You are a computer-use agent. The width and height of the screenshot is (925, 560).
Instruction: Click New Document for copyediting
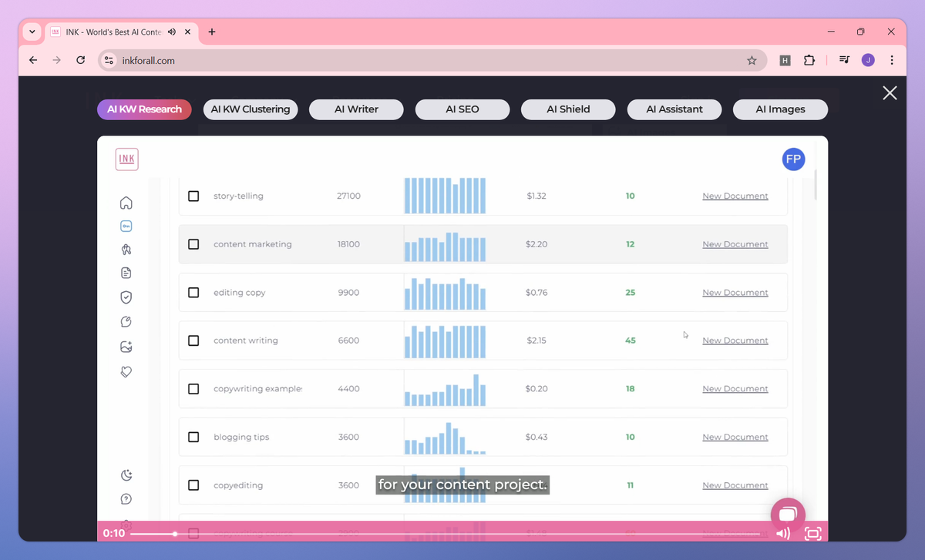(x=735, y=485)
